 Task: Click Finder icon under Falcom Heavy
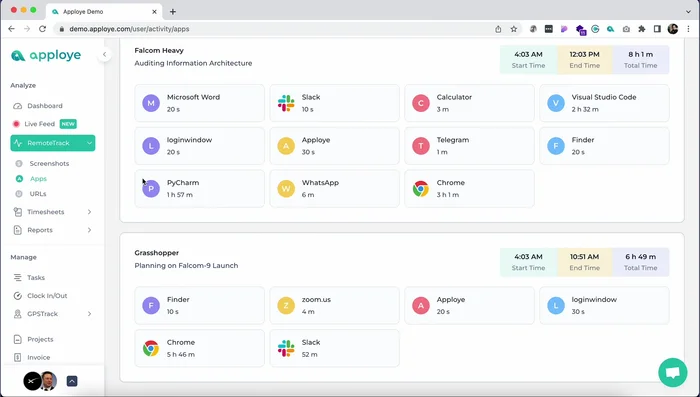[x=556, y=146]
